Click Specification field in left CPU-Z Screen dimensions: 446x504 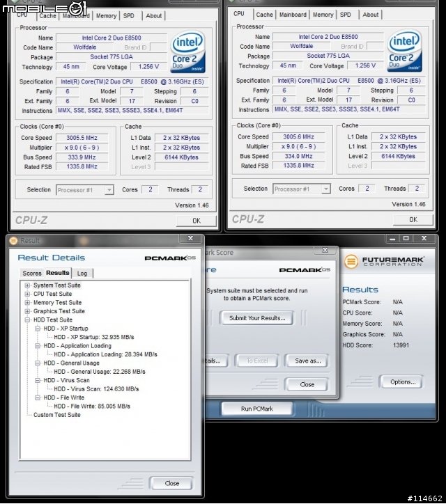click(132, 81)
